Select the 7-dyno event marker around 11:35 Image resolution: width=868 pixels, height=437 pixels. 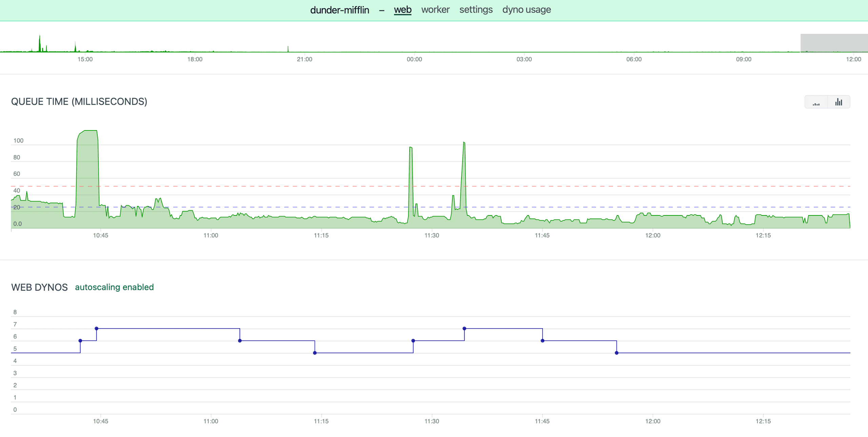(465, 328)
